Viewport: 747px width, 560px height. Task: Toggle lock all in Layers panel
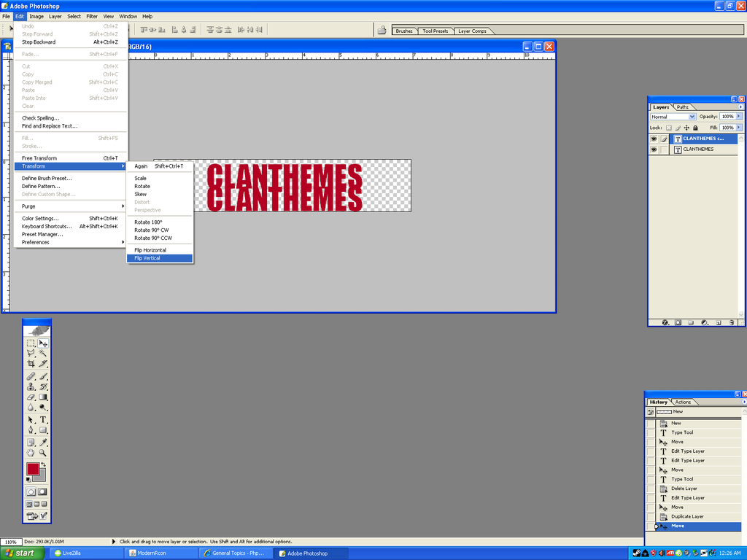pyautogui.click(x=695, y=128)
